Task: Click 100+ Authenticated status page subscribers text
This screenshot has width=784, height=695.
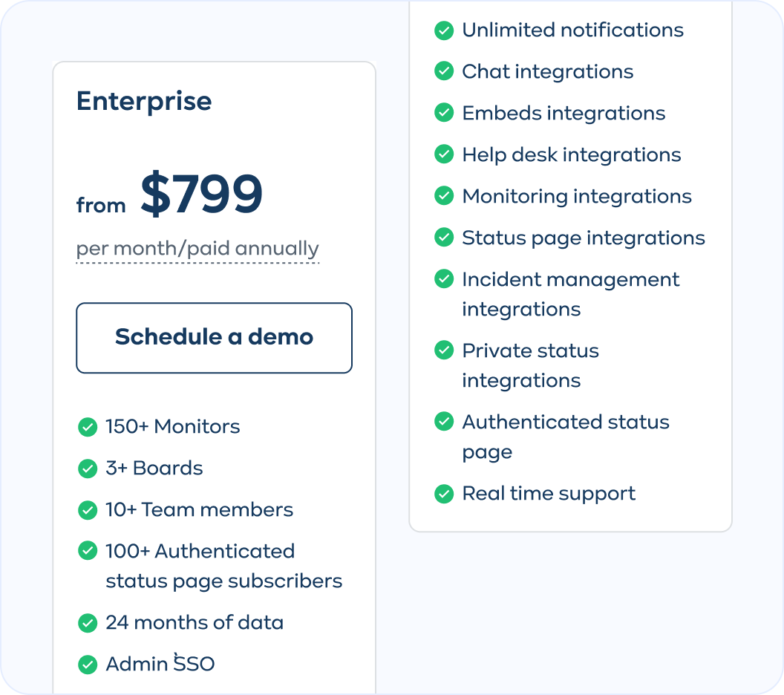Action: coord(223,566)
